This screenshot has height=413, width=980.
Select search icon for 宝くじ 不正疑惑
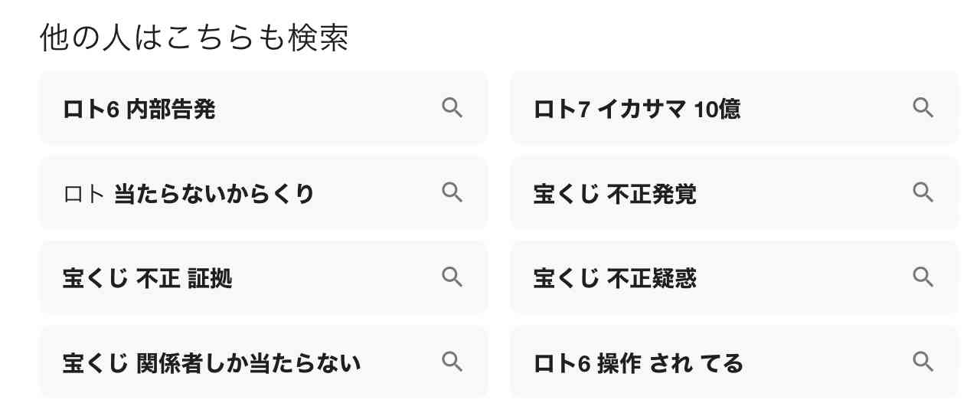[x=923, y=277]
